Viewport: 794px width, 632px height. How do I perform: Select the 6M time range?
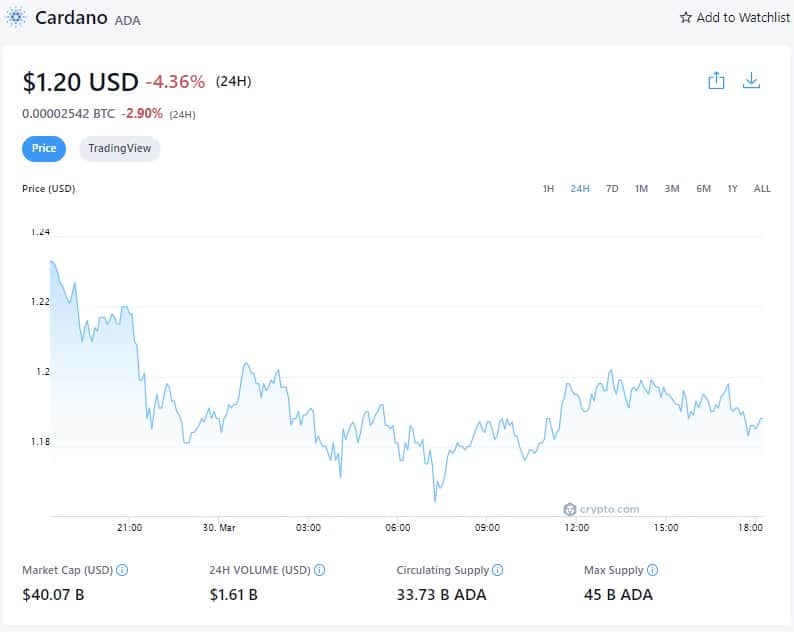coord(703,189)
